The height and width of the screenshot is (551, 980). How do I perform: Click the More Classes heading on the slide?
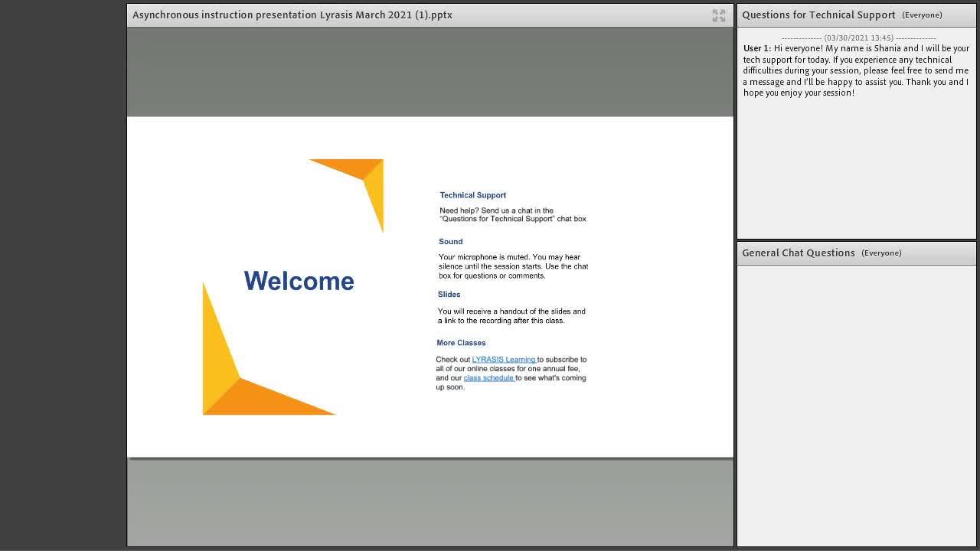[461, 343]
